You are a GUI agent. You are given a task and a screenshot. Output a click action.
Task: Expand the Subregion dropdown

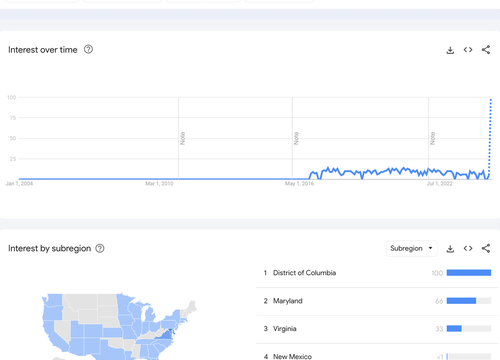[411, 248]
